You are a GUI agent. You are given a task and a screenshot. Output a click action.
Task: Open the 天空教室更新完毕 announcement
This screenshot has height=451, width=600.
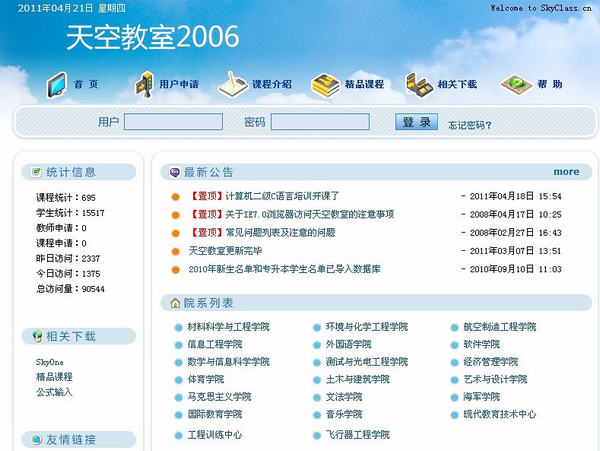(x=224, y=251)
